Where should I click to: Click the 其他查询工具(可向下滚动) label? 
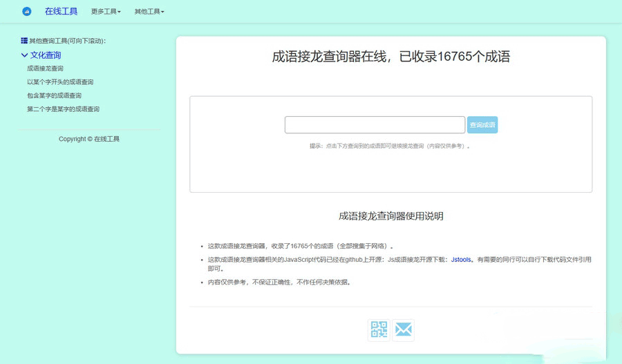click(68, 41)
